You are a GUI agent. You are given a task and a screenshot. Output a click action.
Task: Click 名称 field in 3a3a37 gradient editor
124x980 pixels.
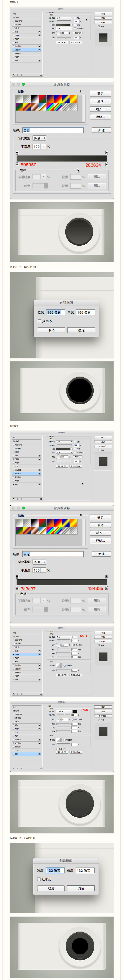[53, 554]
